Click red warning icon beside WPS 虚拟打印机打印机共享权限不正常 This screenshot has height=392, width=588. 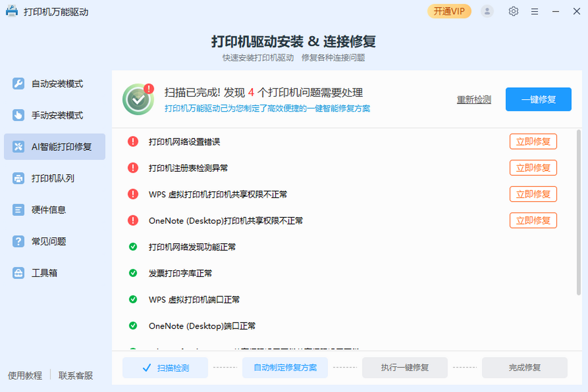(133, 194)
